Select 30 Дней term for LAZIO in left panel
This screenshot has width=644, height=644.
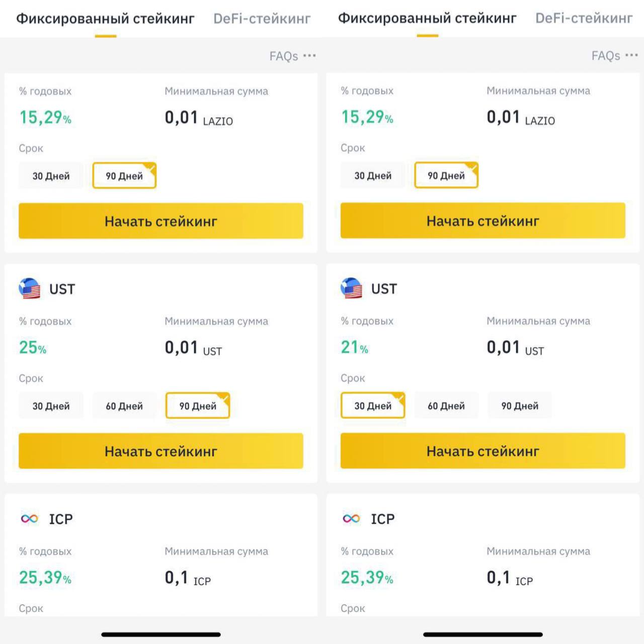pos(51,176)
